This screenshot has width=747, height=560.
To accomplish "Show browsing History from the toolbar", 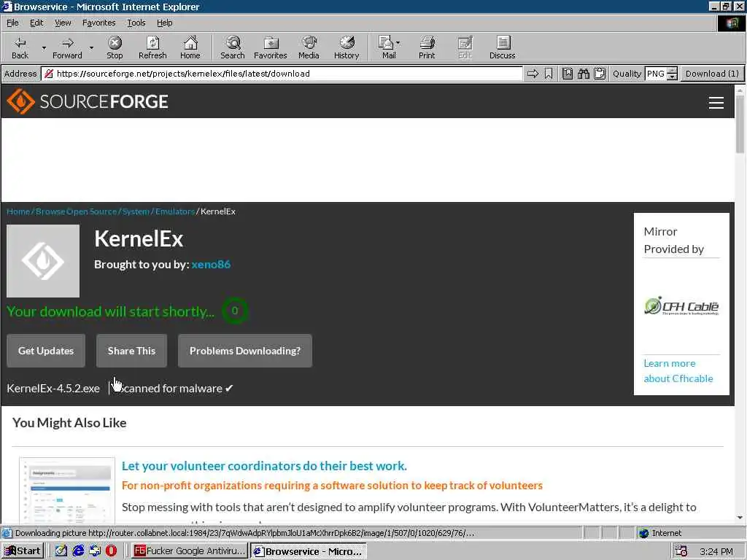I will pyautogui.click(x=347, y=47).
